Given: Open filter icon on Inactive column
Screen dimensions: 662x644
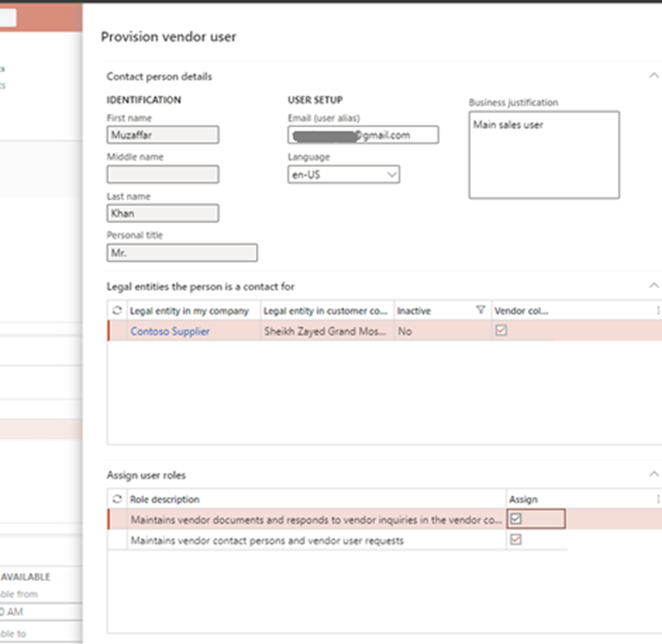Looking at the screenshot, I should tap(480, 310).
